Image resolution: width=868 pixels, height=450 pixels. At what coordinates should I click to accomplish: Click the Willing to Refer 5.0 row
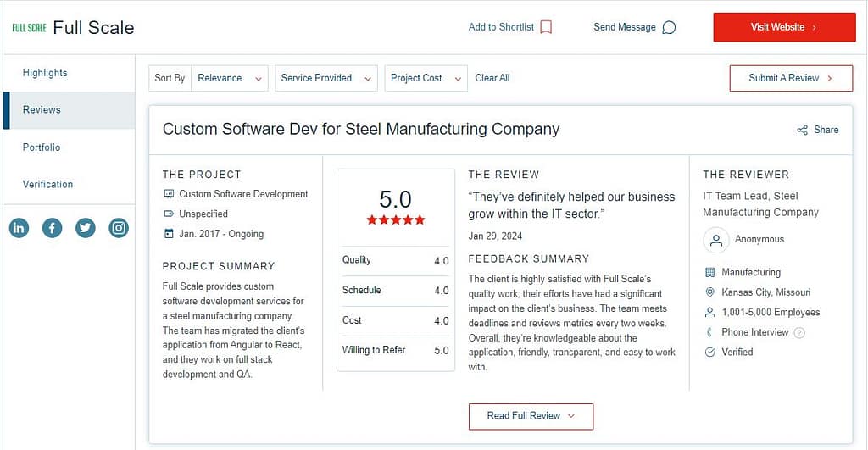(395, 350)
